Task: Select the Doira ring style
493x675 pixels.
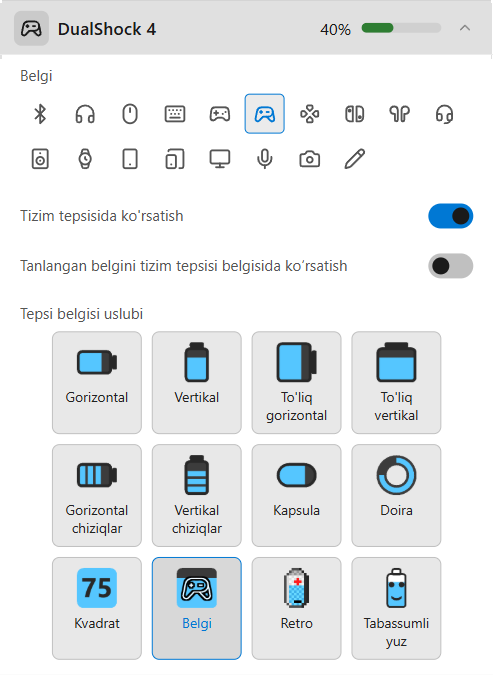Action: (396, 495)
